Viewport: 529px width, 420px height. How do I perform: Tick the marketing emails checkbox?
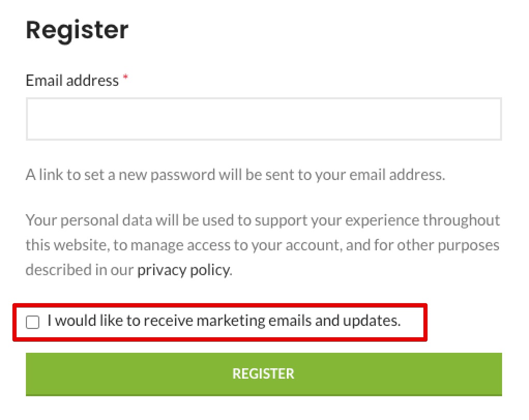tap(33, 322)
